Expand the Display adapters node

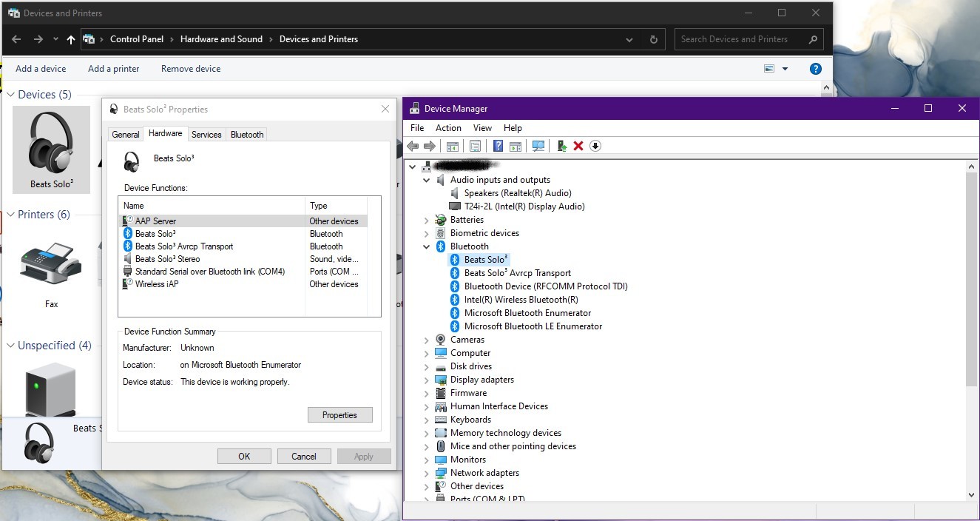tap(427, 380)
